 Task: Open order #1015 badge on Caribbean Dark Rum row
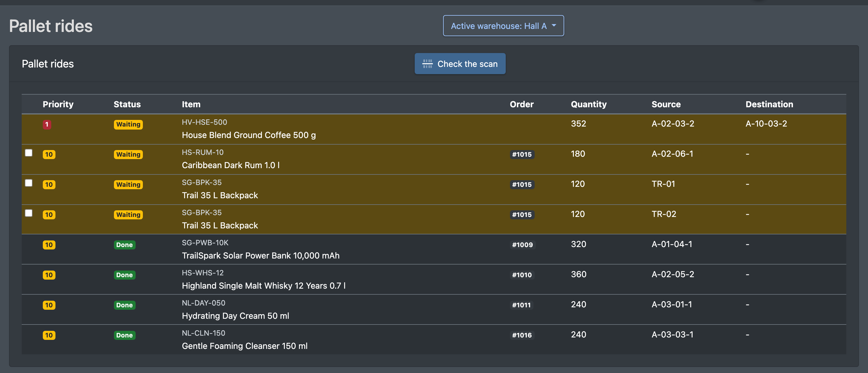[x=522, y=154]
